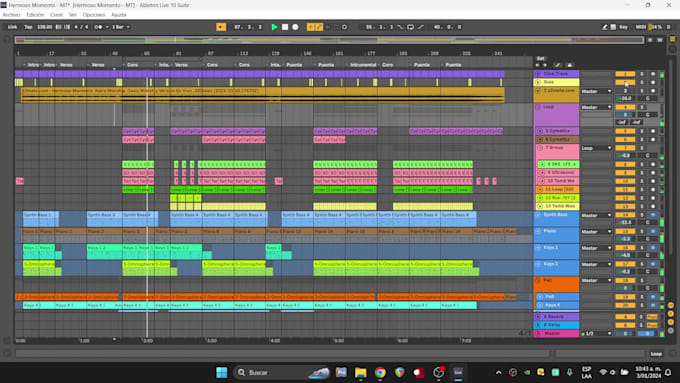This screenshot has width=680, height=383.
Task: Jump to next locator arrow
Action: click(545, 65)
